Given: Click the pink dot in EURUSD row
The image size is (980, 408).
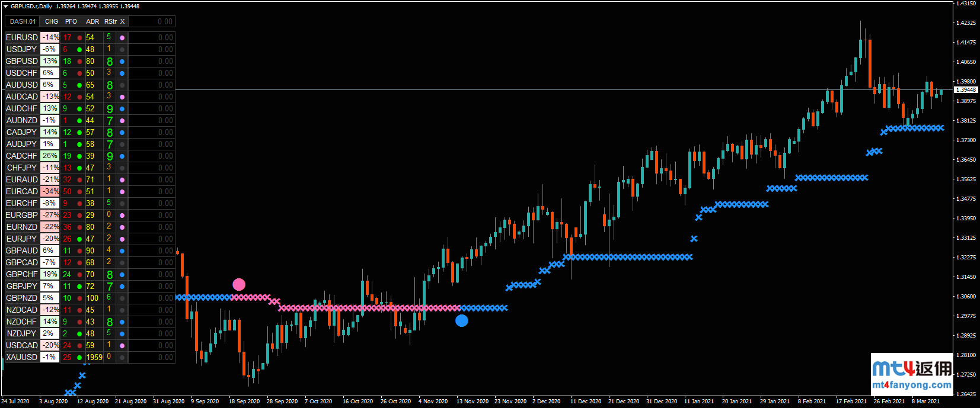Looking at the screenshot, I should pyautogui.click(x=122, y=38).
